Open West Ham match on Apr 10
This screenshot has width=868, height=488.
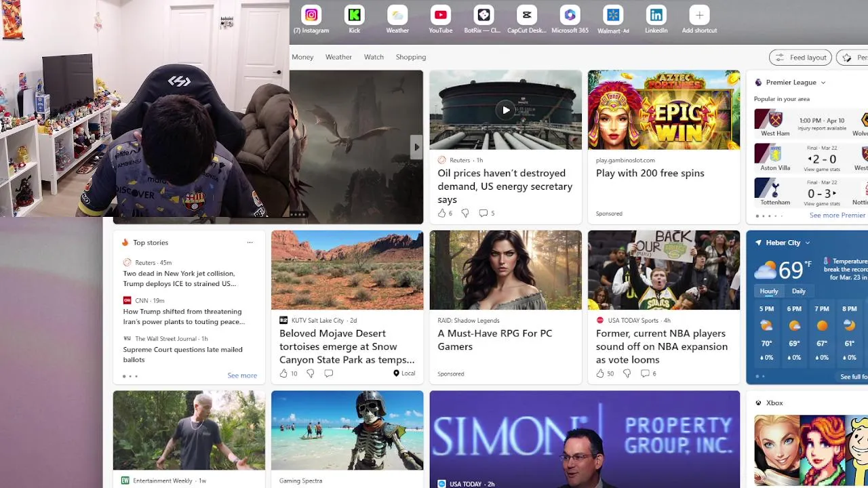811,123
